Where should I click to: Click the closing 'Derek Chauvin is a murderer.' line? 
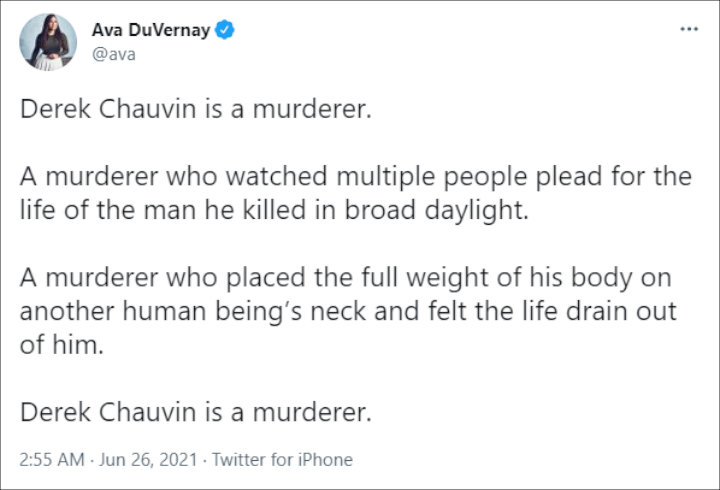tap(196, 412)
